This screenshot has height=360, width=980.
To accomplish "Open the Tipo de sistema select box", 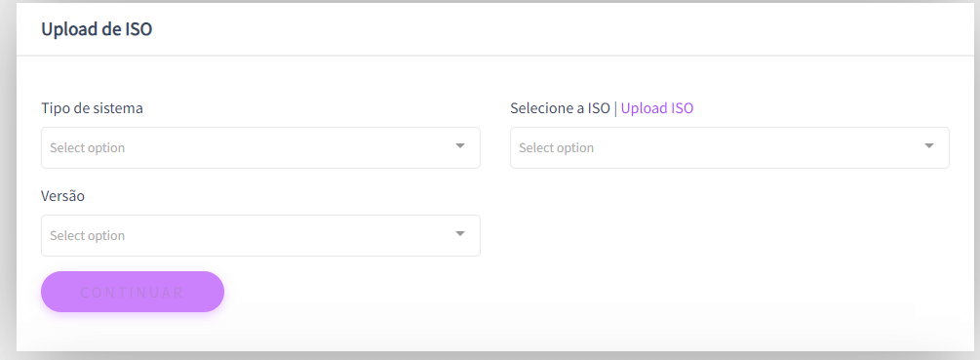I will [260, 147].
